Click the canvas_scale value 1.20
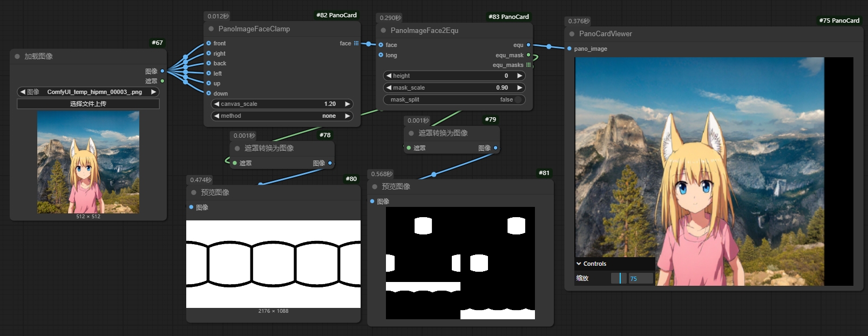The width and height of the screenshot is (868, 336). click(x=330, y=104)
